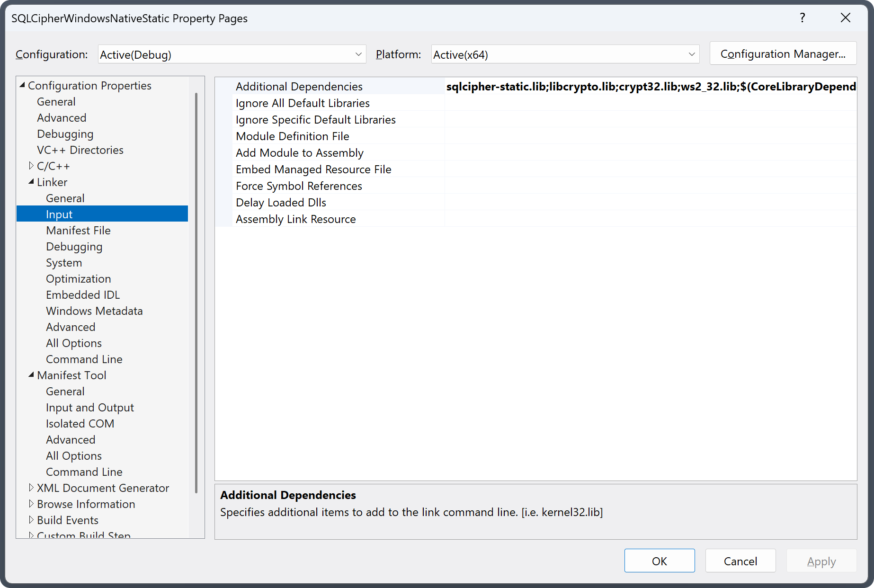Click the Additional Dependencies property name

[299, 87]
